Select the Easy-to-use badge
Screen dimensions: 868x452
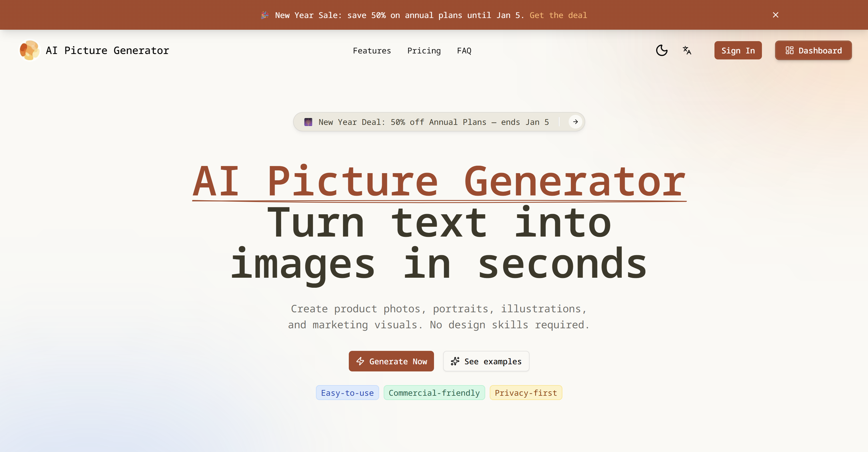coord(347,392)
